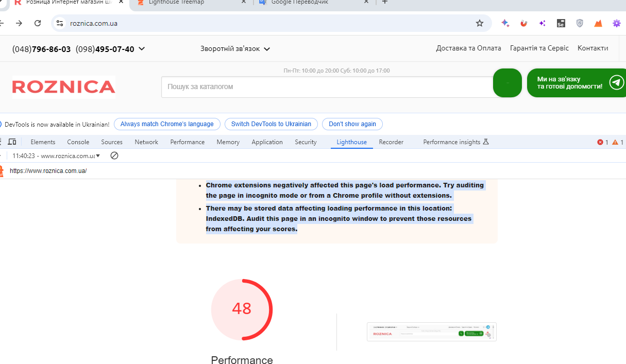This screenshot has width=626, height=364.
Task: Click the clear all reports icon
Action: [114, 155]
